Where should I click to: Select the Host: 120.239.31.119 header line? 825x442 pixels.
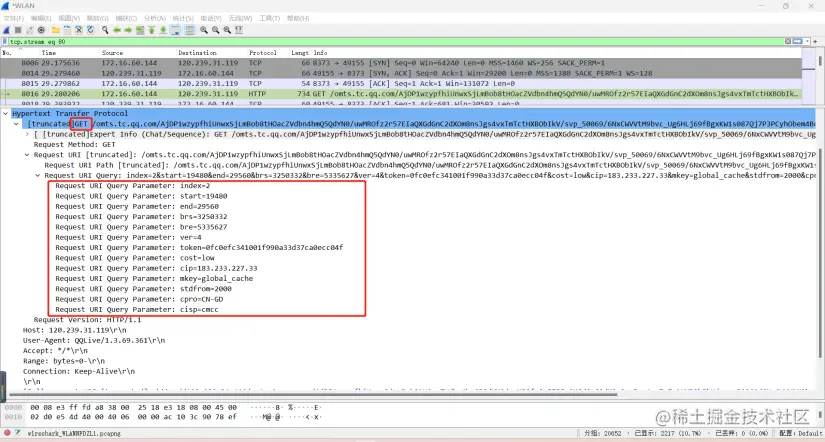pos(75,330)
